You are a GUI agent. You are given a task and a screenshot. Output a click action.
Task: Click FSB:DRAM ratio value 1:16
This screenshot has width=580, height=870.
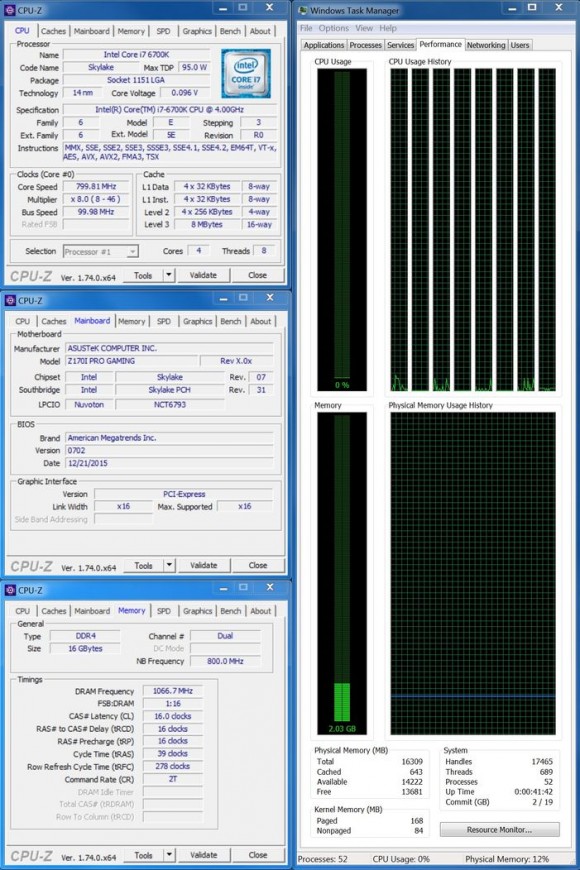173,704
